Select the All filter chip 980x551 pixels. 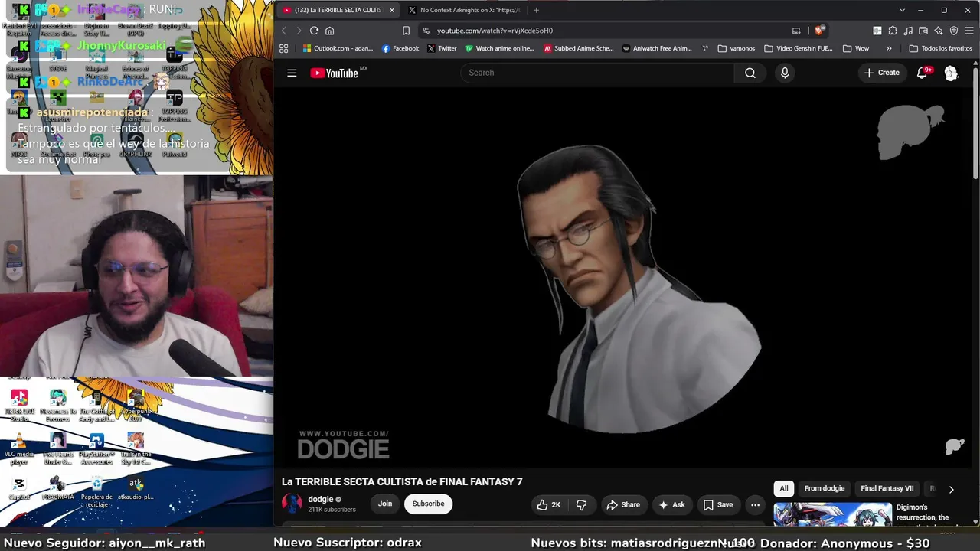tap(783, 488)
